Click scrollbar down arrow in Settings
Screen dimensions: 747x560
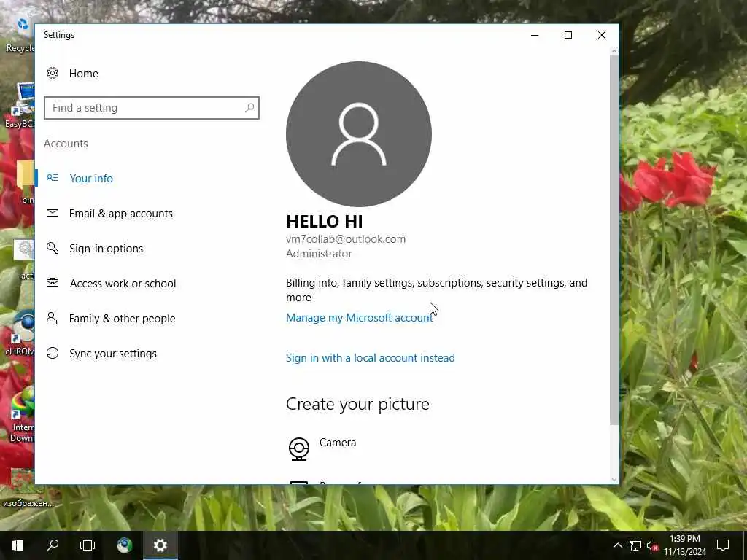click(614, 479)
